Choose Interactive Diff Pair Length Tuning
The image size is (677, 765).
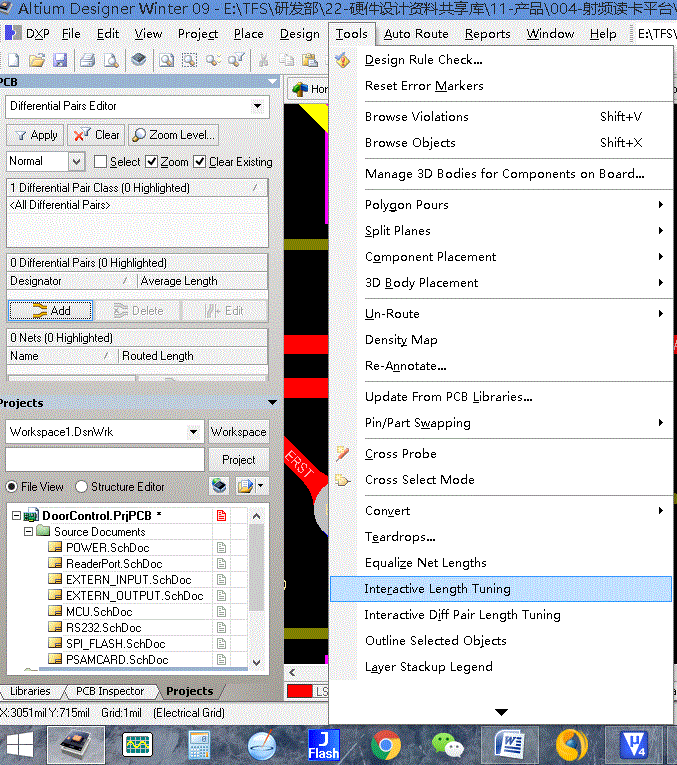click(x=462, y=615)
